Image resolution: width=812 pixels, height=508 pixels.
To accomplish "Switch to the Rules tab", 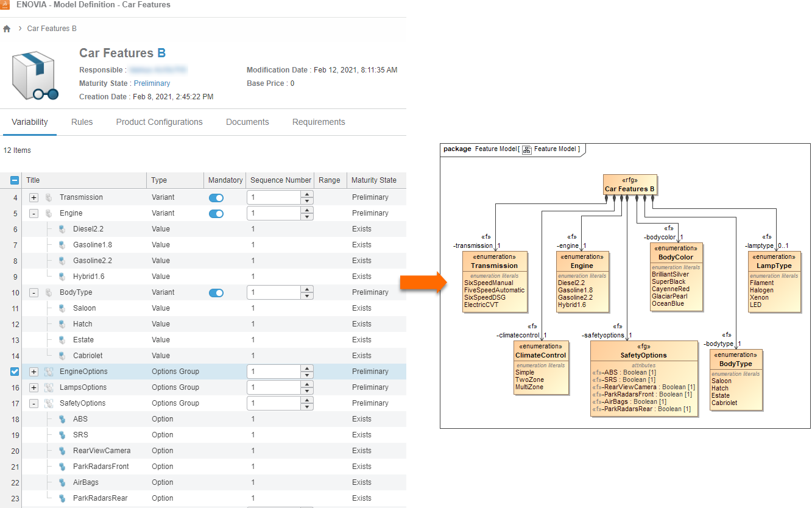I will coord(82,122).
